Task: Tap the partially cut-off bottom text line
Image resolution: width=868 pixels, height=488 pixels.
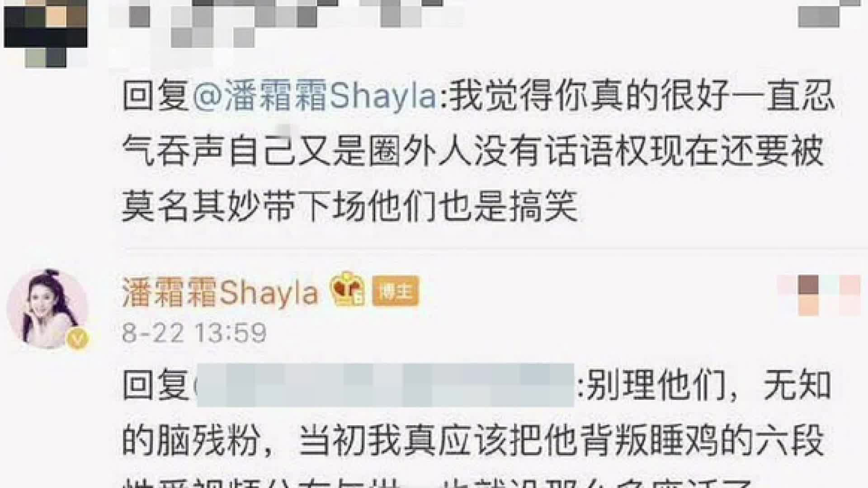Action: [439, 481]
